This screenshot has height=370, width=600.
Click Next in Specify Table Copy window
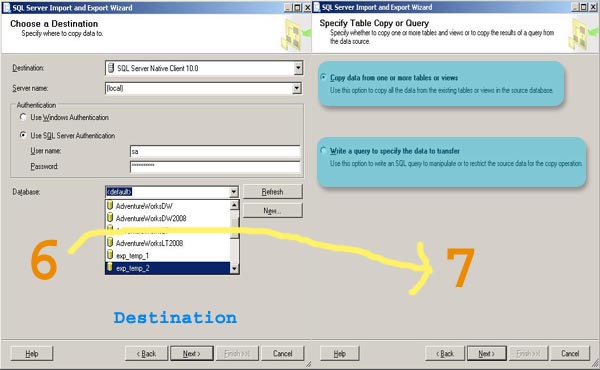pyautogui.click(x=487, y=354)
